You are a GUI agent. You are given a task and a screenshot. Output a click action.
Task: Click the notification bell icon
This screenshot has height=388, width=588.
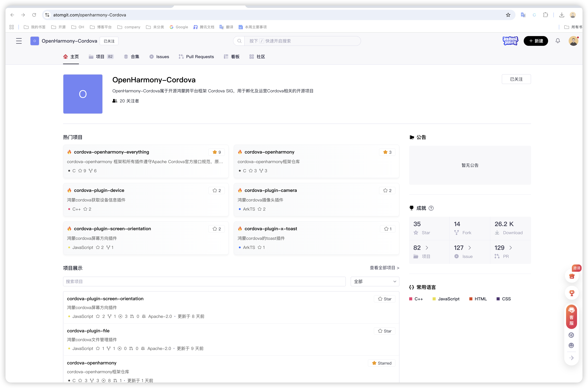tap(558, 41)
